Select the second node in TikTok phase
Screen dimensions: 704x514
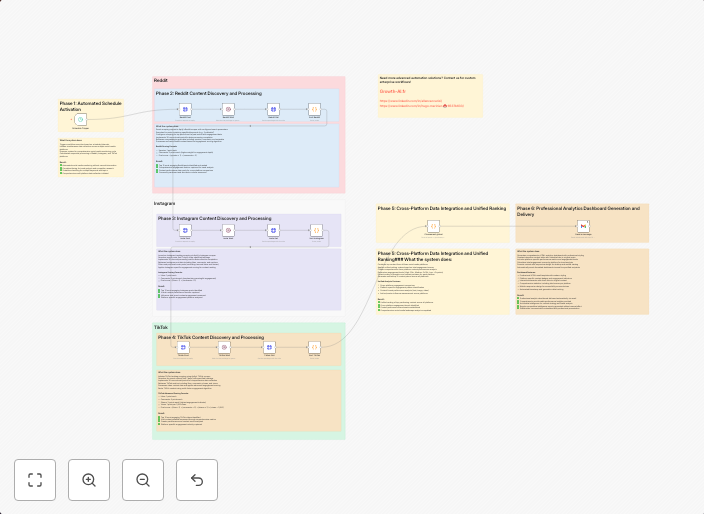pos(225,347)
